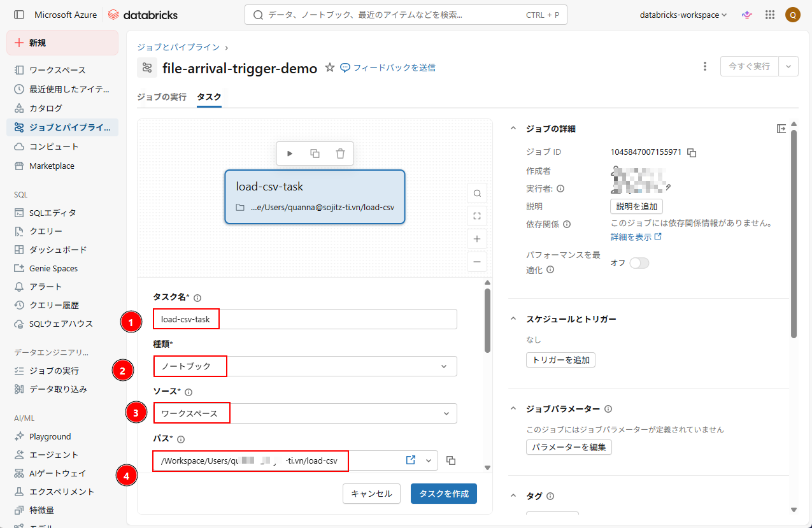Image resolution: width=812 pixels, height=528 pixels.
Task: Focus the タスク名 input field
Action: click(305, 319)
